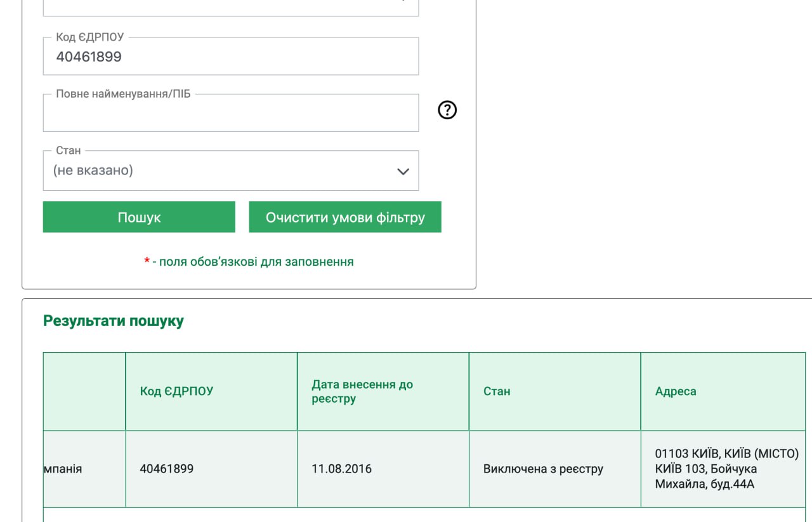Open the Стан dropdown
The image size is (812, 522).
click(x=231, y=171)
